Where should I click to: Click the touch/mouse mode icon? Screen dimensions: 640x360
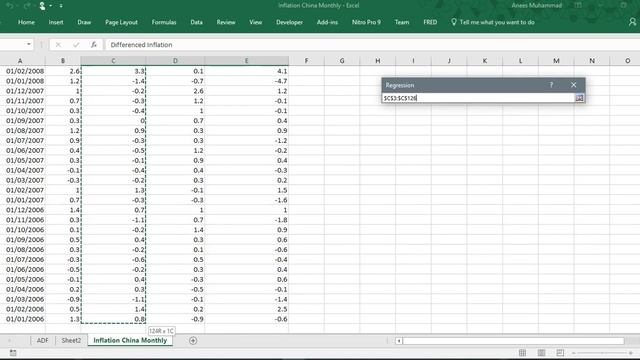click(42, 6)
